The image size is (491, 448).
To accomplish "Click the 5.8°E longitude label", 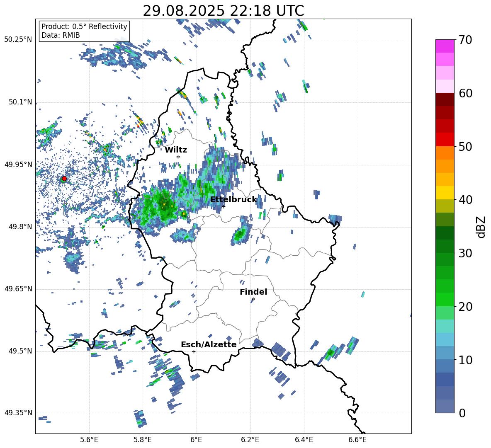I will [143, 440].
